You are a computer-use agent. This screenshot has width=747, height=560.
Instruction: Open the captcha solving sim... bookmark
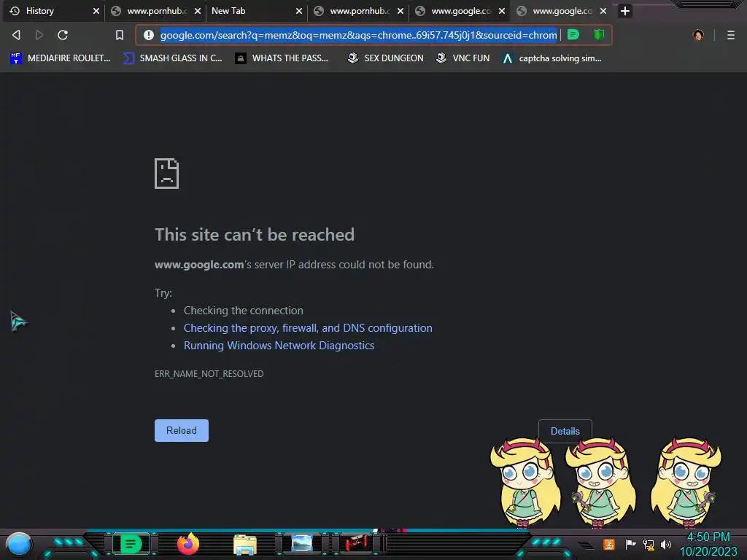coord(552,58)
